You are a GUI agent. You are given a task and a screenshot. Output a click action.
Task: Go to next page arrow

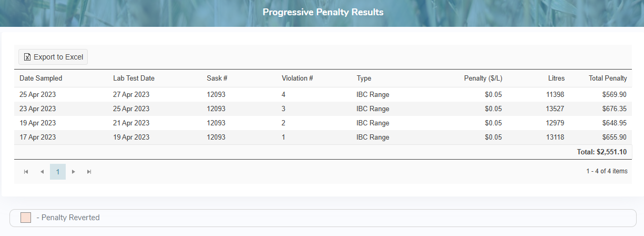74,172
